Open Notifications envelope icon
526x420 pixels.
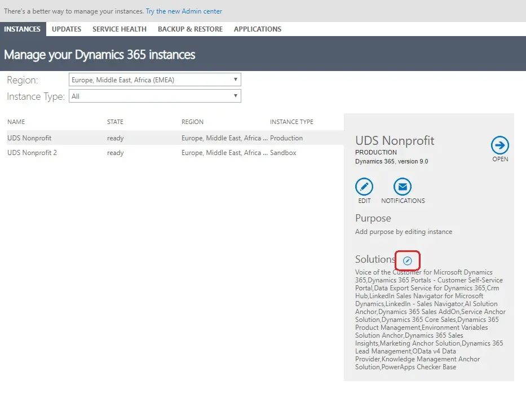pyautogui.click(x=403, y=187)
